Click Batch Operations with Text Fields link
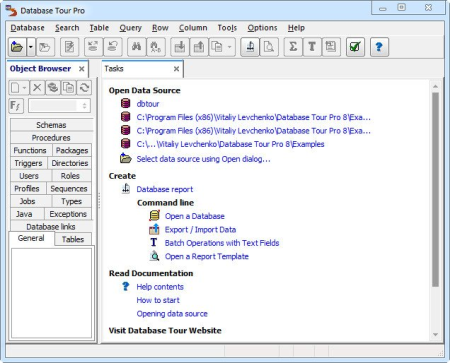The width and height of the screenshot is (450, 363). coord(222,243)
